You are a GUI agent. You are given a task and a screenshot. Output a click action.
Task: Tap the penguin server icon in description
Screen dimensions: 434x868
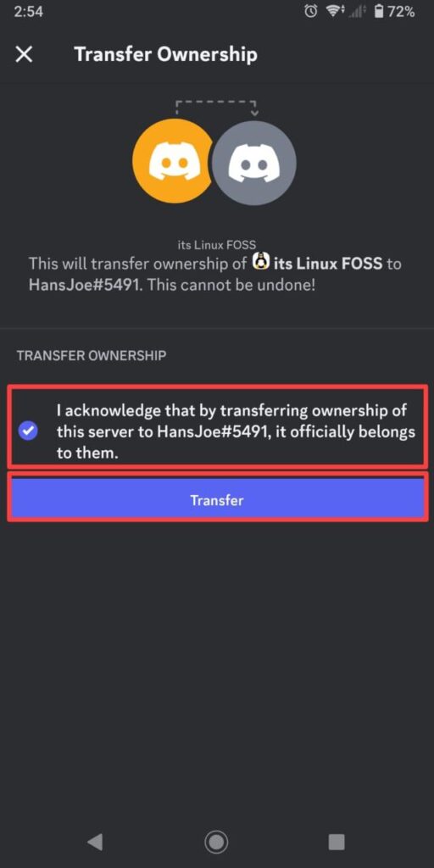point(261,262)
